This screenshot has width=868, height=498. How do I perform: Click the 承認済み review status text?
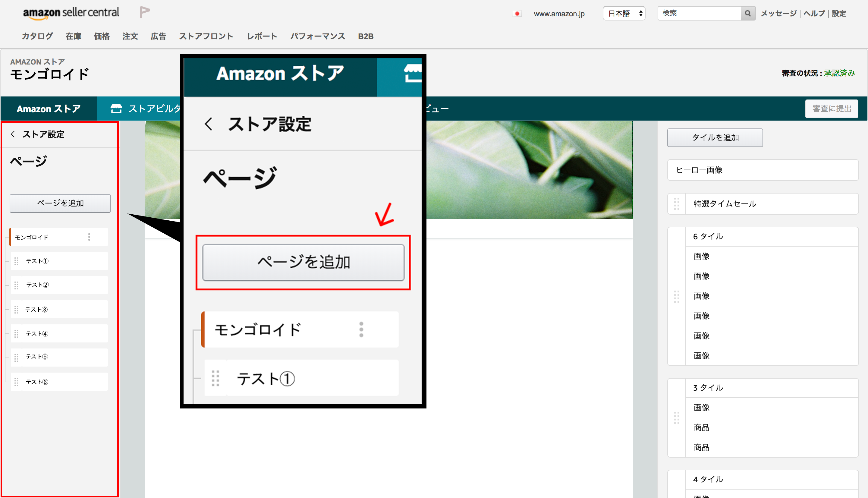[x=839, y=73]
